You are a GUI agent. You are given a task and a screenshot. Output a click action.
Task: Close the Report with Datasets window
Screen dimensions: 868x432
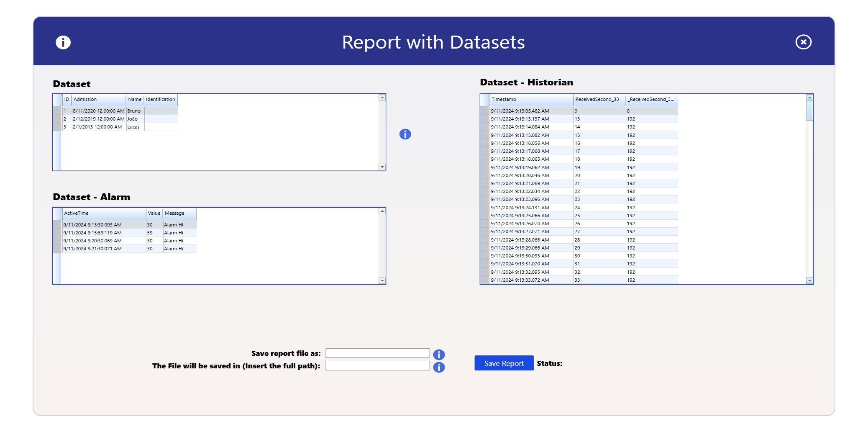803,42
